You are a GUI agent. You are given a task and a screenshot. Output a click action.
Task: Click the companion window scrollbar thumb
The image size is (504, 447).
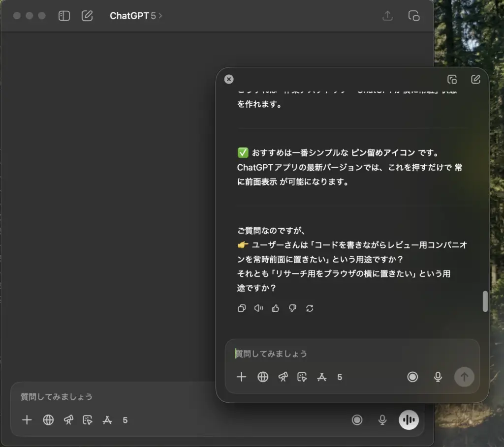485,301
